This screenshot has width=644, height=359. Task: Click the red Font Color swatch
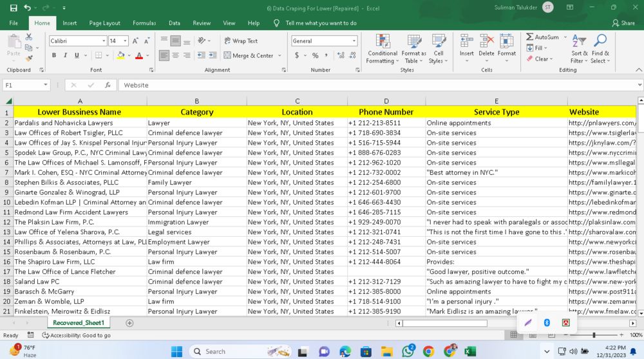tap(138, 55)
